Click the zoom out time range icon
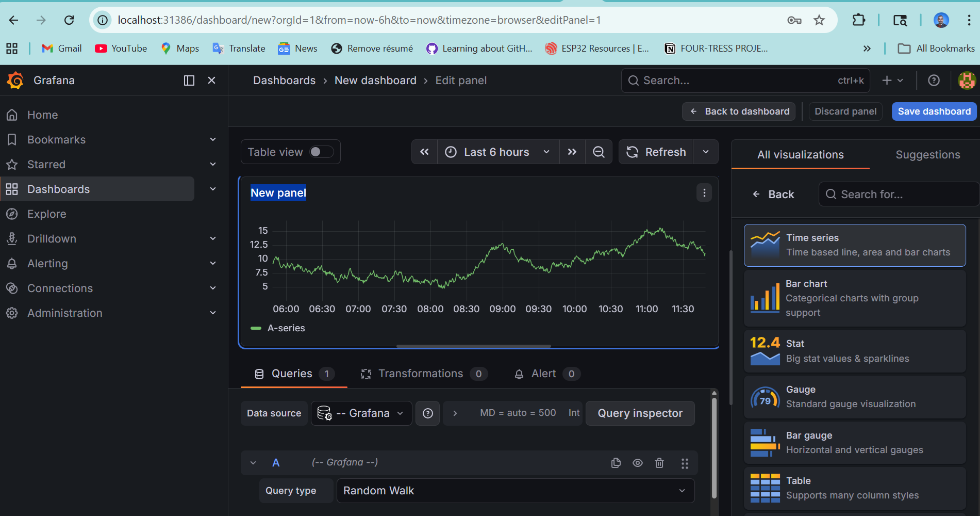This screenshot has height=516, width=980. (x=599, y=152)
